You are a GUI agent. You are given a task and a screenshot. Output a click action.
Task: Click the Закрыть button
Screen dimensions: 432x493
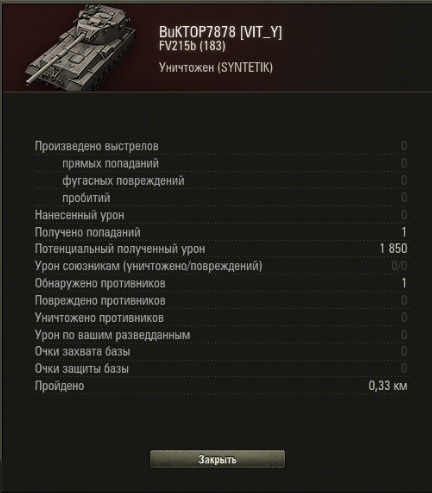(217, 459)
